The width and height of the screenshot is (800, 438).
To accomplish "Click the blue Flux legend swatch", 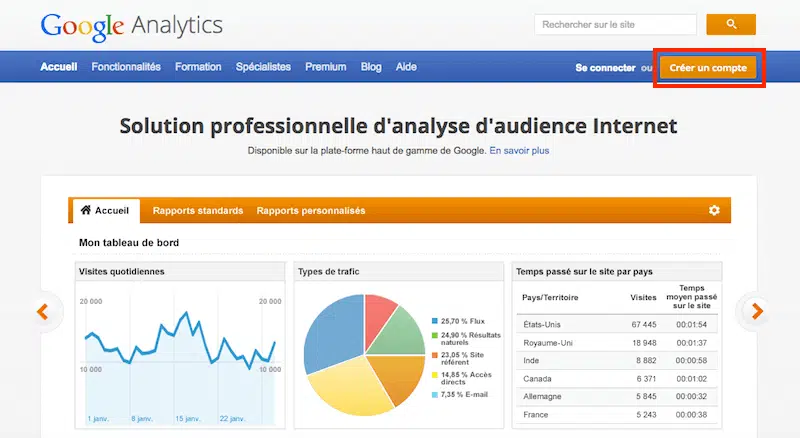I will 434,321.
